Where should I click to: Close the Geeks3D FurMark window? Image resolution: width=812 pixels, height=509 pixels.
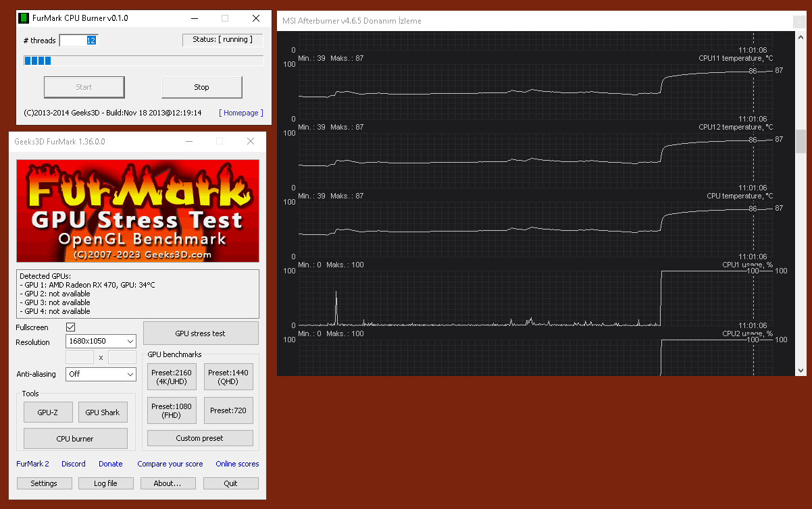(251, 141)
